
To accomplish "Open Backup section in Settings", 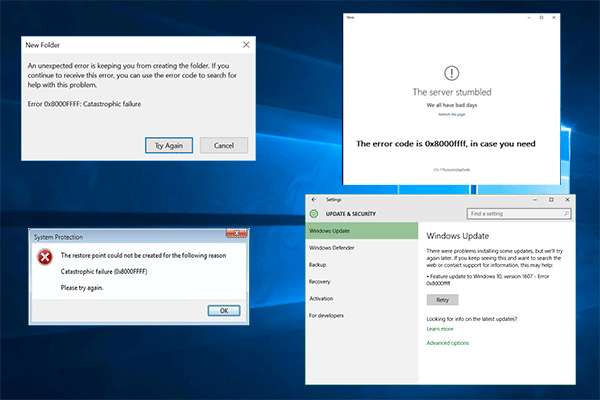I will click(x=362, y=264).
